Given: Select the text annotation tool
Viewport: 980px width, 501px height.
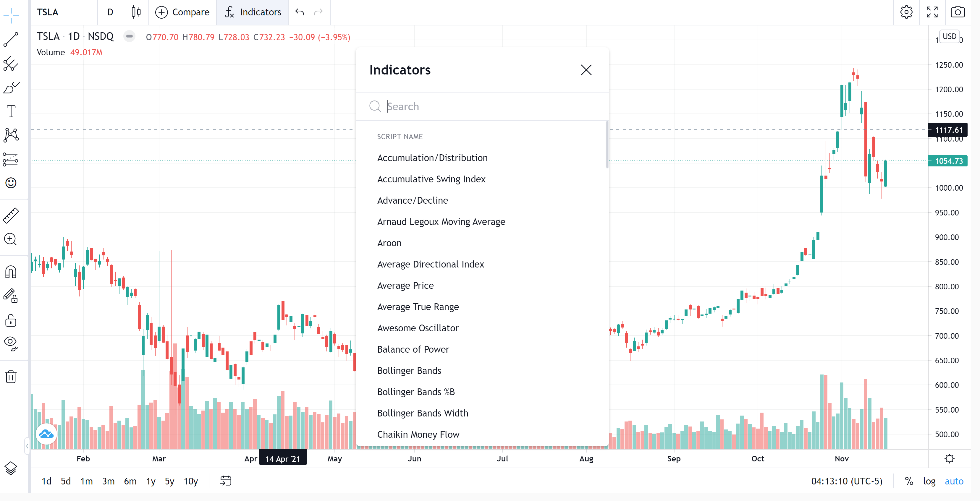Looking at the screenshot, I should (11, 111).
